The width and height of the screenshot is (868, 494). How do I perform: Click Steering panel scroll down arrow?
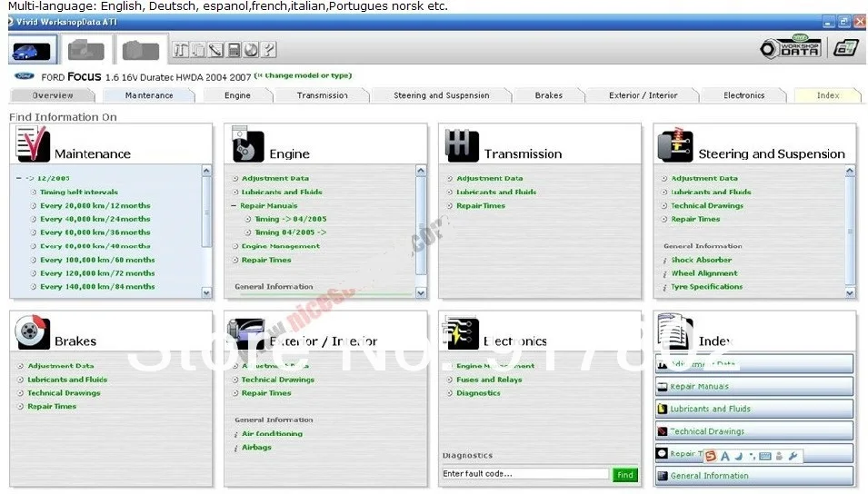pyautogui.click(x=851, y=292)
